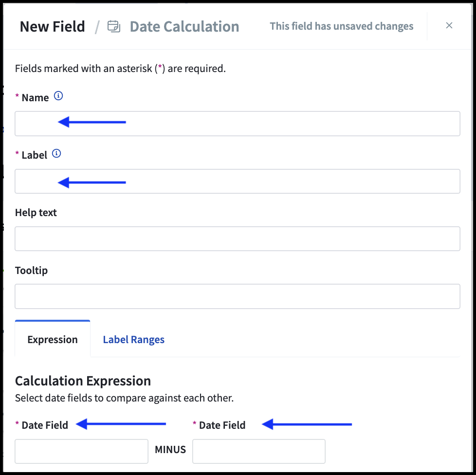Click the Calculation Expression heading

click(x=83, y=381)
